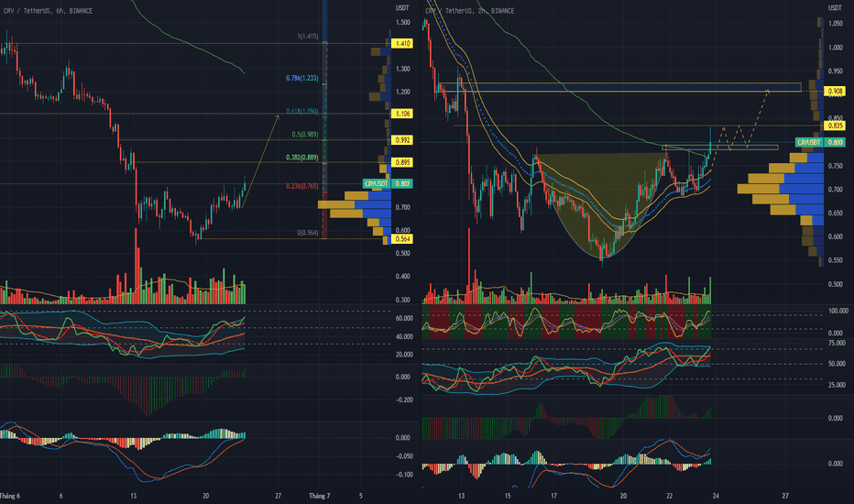Click the Fibonacci label 0.236(0.765)
The height and width of the screenshot is (504, 854).
pos(302,186)
